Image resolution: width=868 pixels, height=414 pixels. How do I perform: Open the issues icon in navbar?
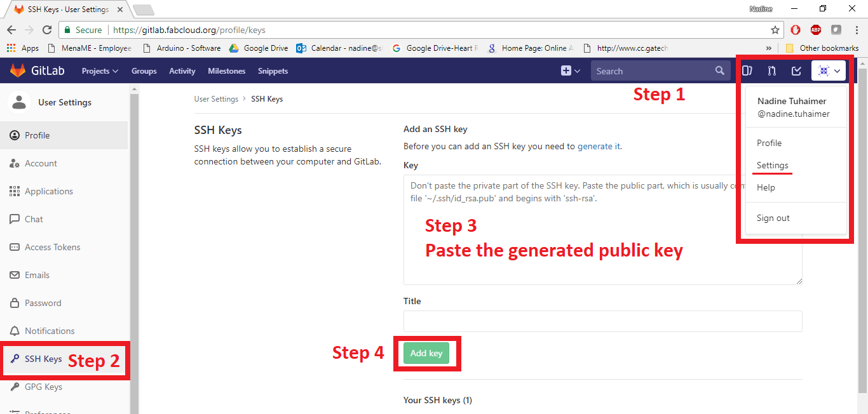(x=748, y=71)
